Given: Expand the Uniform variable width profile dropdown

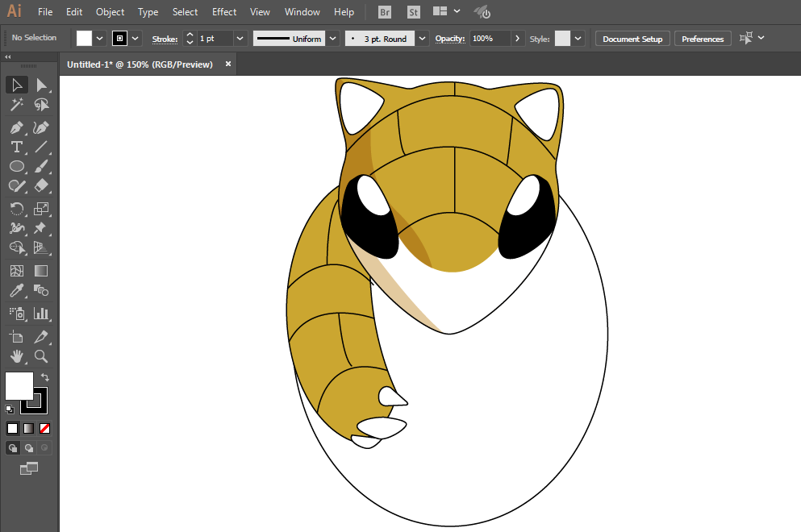Looking at the screenshot, I should tap(333, 39).
